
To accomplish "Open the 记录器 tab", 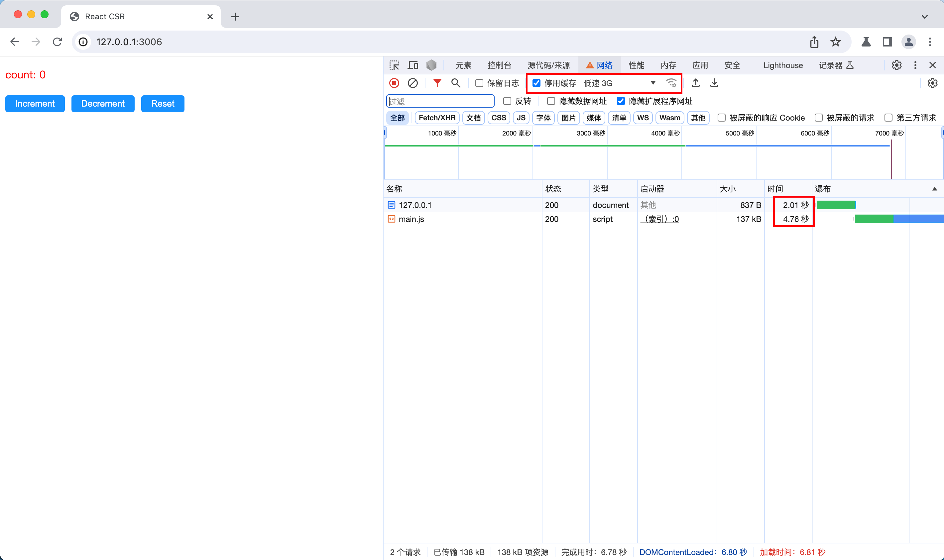I will (836, 65).
